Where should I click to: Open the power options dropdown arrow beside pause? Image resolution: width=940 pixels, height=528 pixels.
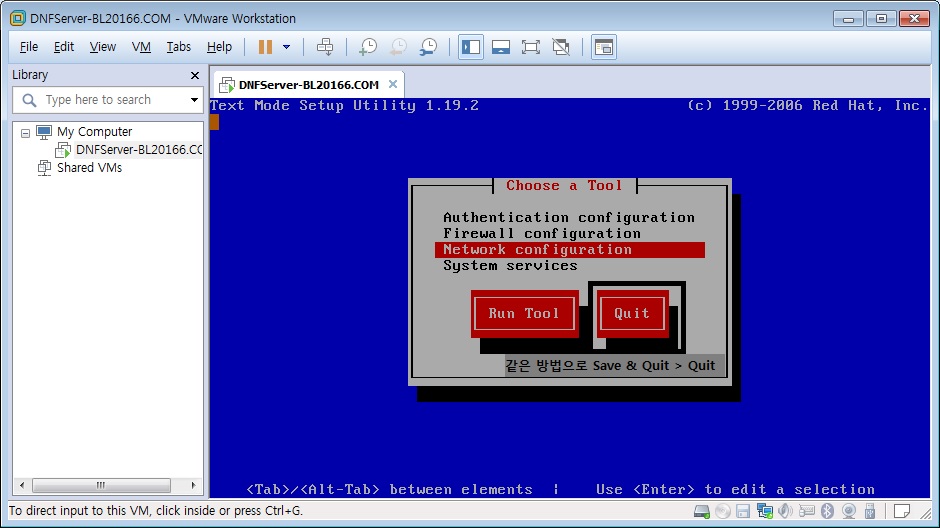click(287, 47)
